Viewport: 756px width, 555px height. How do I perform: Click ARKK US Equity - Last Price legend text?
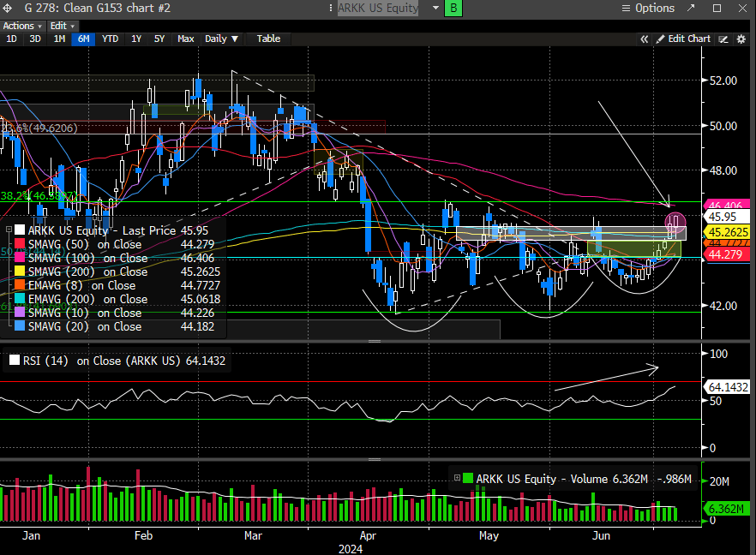coord(102,230)
